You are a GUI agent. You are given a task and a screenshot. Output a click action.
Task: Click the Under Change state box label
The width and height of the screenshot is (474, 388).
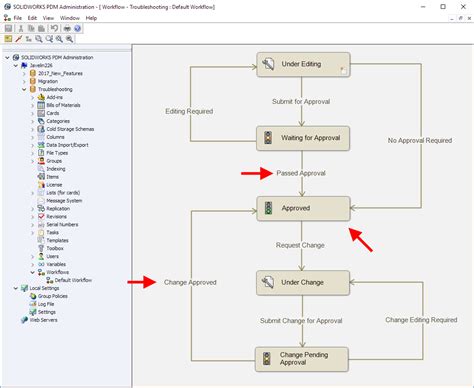click(302, 282)
